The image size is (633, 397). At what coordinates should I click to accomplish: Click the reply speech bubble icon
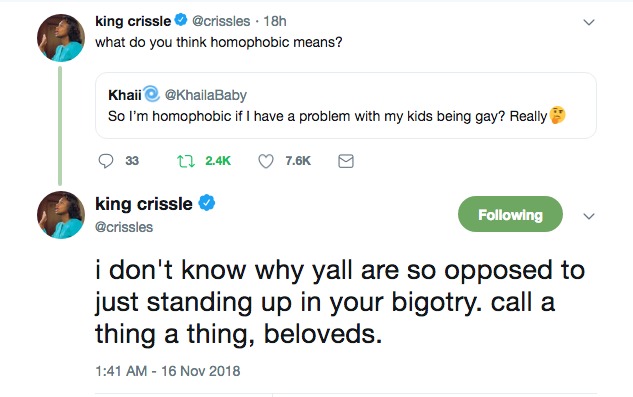click(106, 161)
